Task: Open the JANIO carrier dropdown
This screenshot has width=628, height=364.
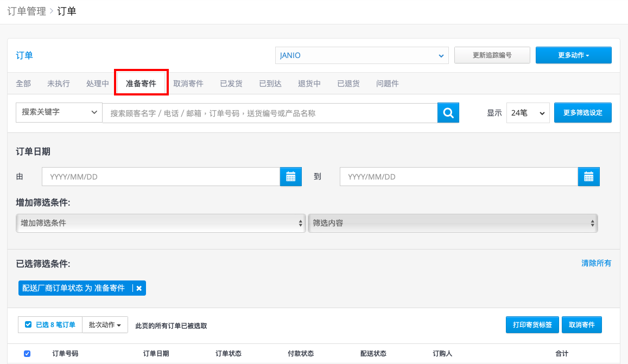Action: [361, 55]
